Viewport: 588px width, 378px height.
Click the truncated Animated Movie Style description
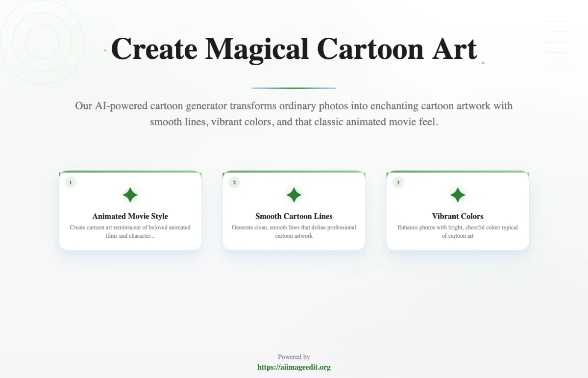tap(130, 231)
